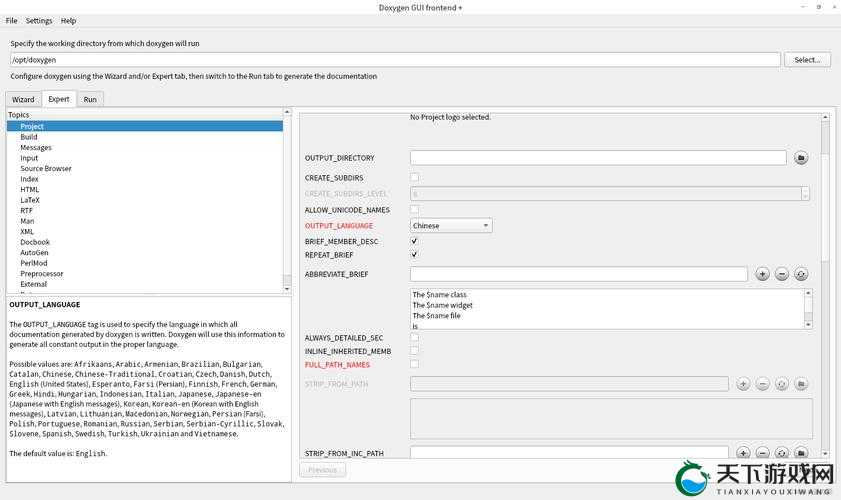Open the Help menu
This screenshot has width=841, height=500.
(x=68, y=20)
